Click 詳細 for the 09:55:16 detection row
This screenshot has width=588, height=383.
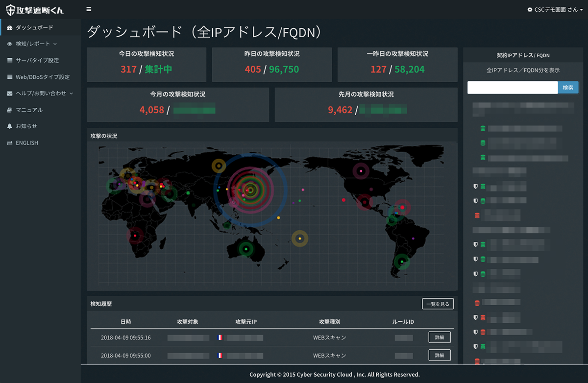[440, 337]
